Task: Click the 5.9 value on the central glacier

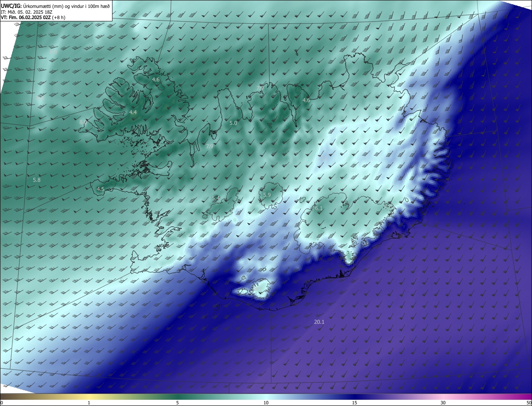Action: click(267, 195)
